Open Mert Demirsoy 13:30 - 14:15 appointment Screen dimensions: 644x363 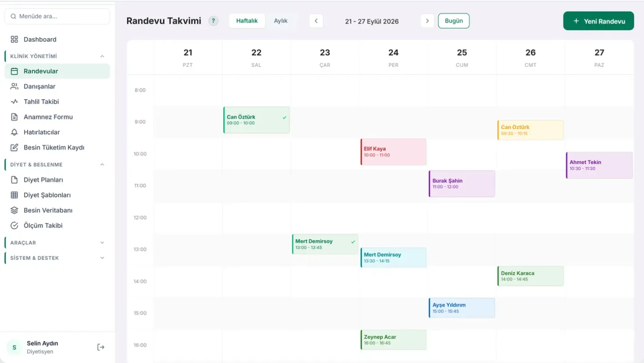(393, 257)
